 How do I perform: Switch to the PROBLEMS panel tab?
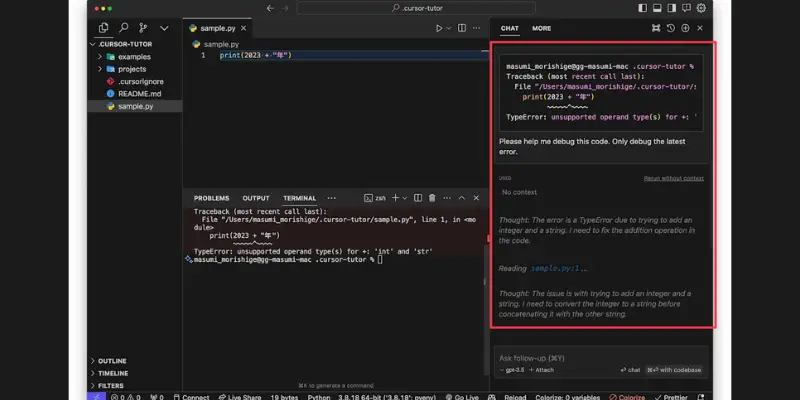coord(211,198)
